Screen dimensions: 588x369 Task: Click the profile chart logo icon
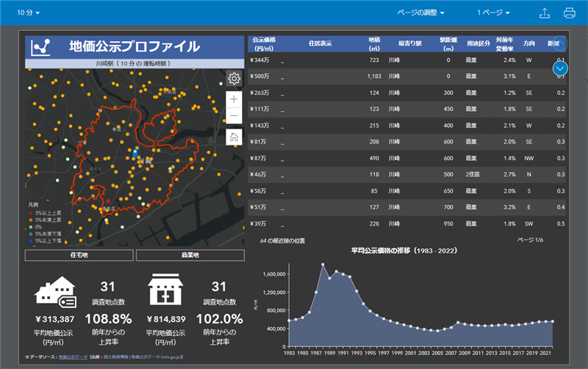tap(41, 47)
